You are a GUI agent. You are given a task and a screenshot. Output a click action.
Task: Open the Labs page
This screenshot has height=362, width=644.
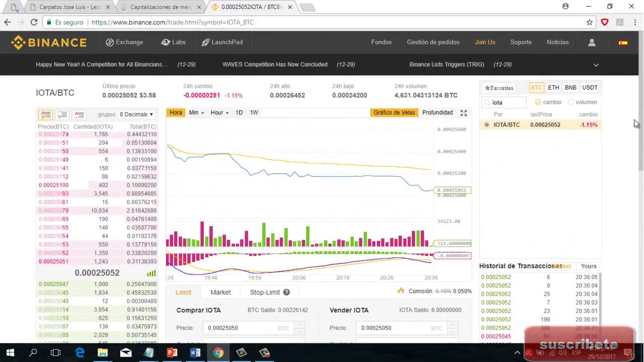[174, 42]
